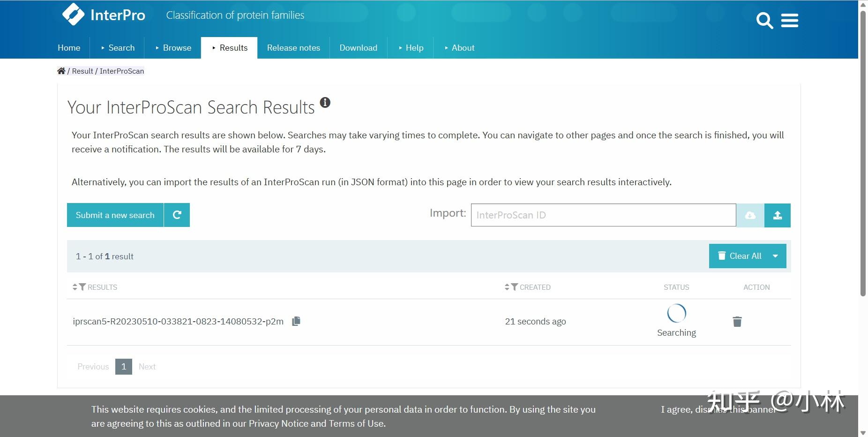Show info about InterProScan Search Results
Image resolution: width=868 pixels, height=437 pixels.
click(x=325, y=102)
